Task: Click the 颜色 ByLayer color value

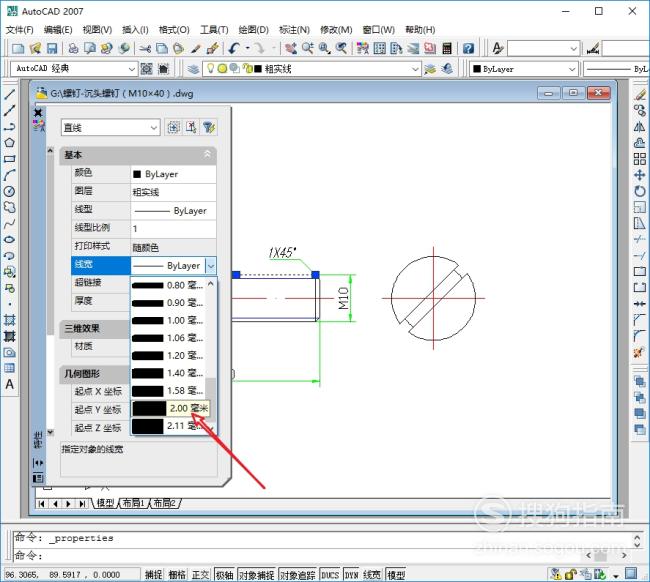Action: coord(173,174)
